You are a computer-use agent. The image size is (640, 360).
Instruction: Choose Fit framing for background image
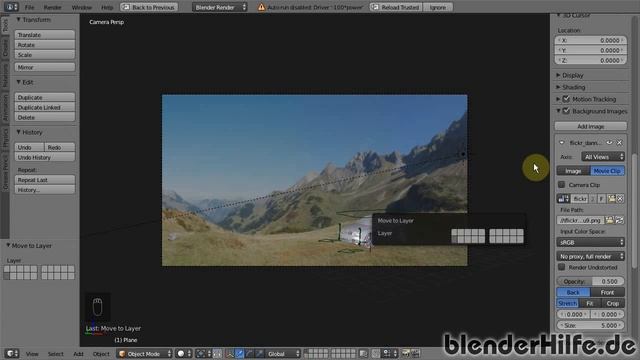pyautogui.click(x=590, y=303)
